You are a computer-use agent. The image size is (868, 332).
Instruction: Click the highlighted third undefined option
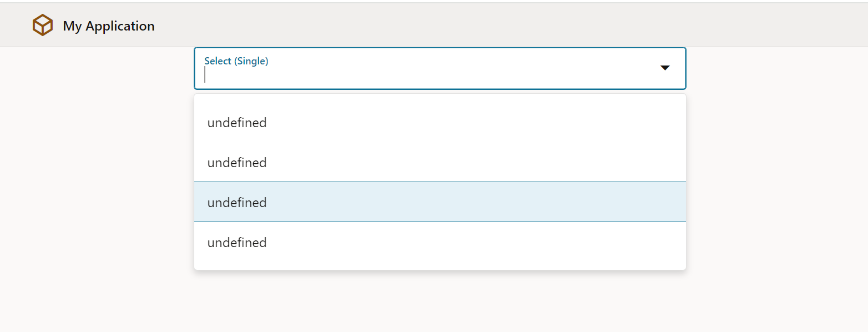237,202
